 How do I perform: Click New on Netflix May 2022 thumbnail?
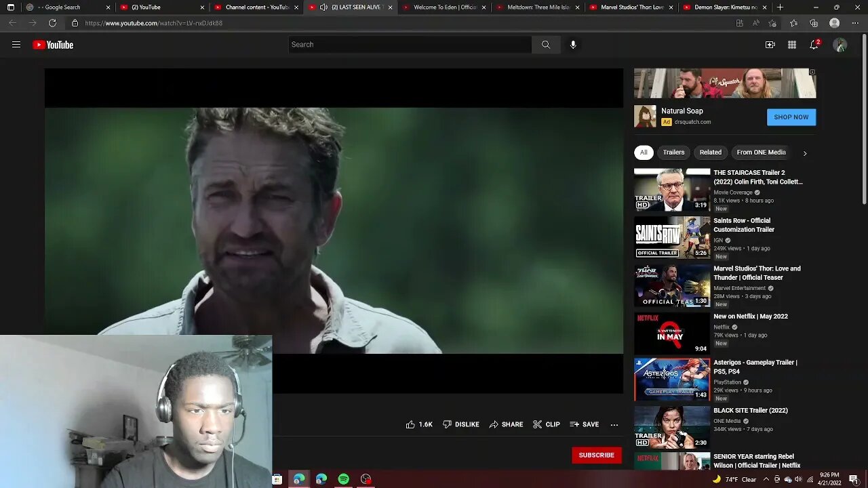click(672, 333)
